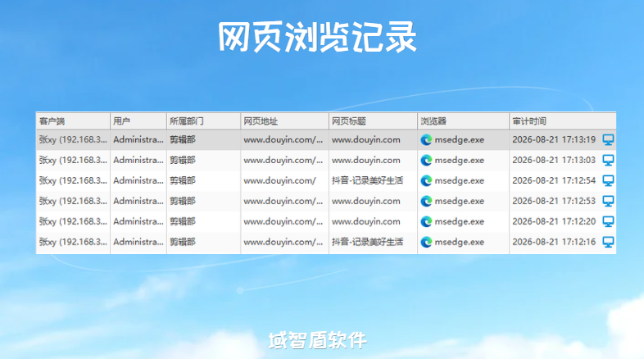Click monitor icon in the 17:13:03 row
Screen dimensions: 644x359
[x=608, y=160]
